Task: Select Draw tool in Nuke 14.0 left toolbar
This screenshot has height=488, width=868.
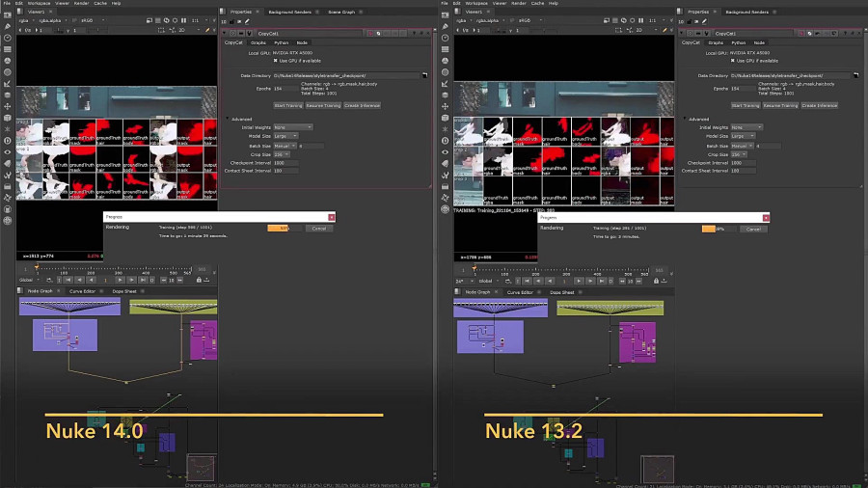Action: [7, 26]
